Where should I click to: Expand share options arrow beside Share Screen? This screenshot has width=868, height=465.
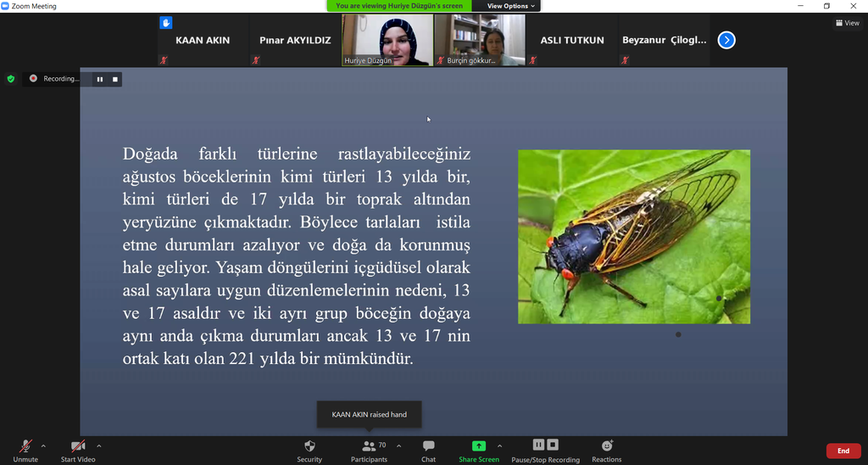499,446
